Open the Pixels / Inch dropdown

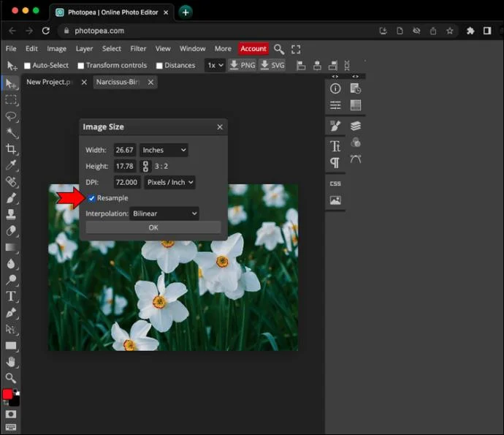coord(169,182)
